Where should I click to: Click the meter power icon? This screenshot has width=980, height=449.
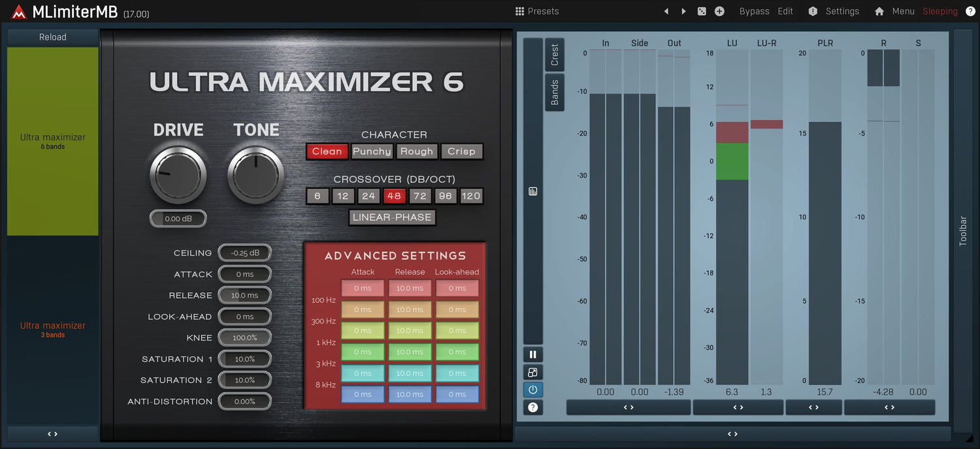click(x=533, y=390)
